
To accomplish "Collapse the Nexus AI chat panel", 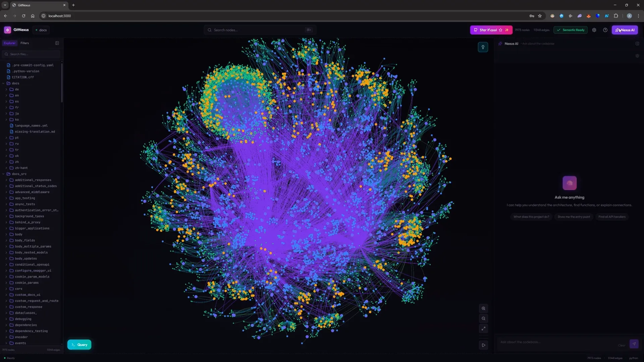I will 637,44.
